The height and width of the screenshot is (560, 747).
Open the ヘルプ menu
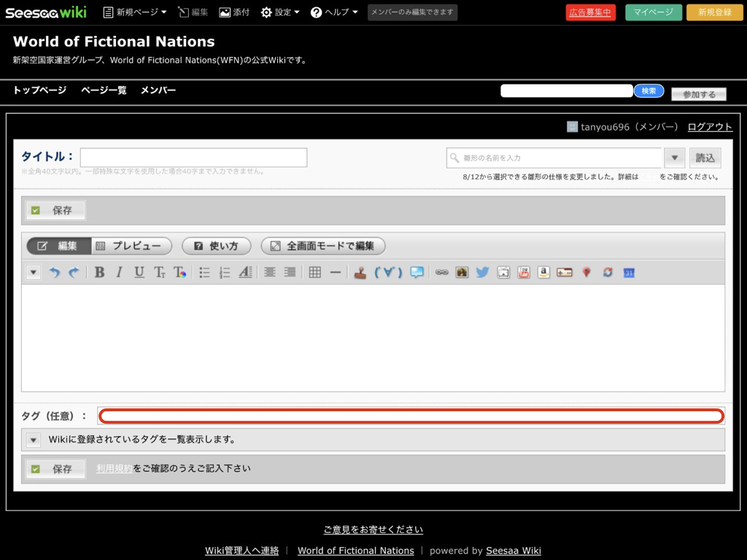[334, 12]
